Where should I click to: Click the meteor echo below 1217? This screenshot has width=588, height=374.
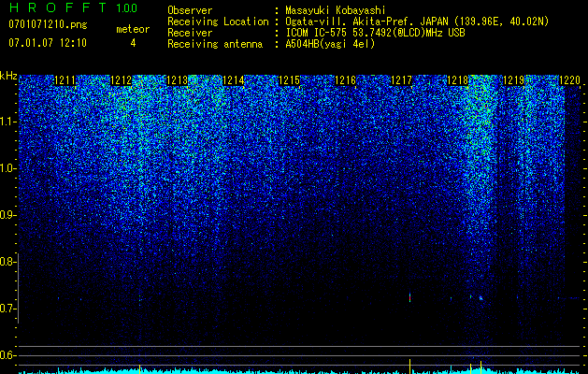(x=409, y=297)
